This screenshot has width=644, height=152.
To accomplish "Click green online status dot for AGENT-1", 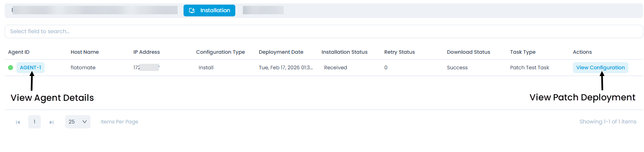I will pos(11,68).
